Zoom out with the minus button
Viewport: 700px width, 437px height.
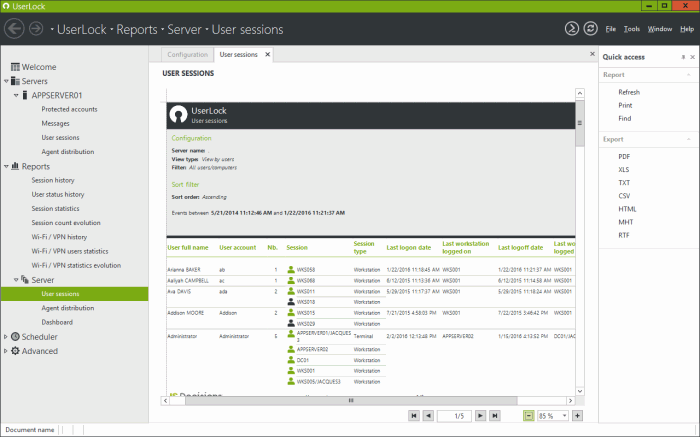(529, 416)
